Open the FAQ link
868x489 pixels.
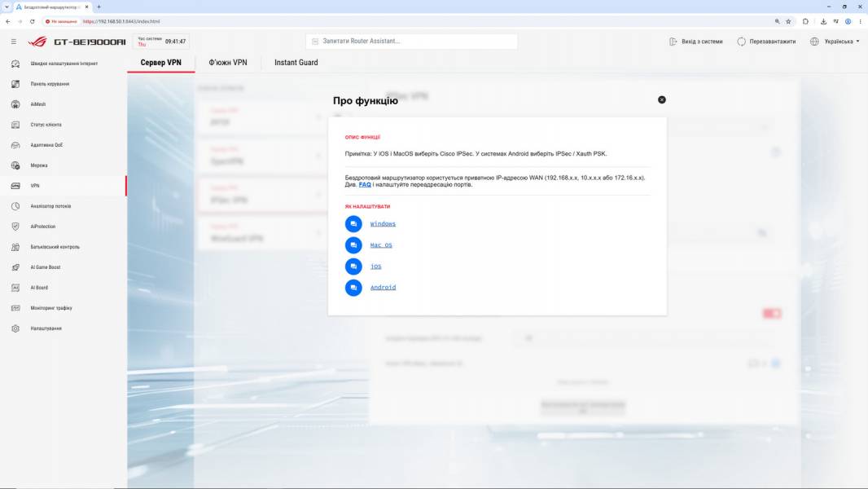tap(365, 184)
